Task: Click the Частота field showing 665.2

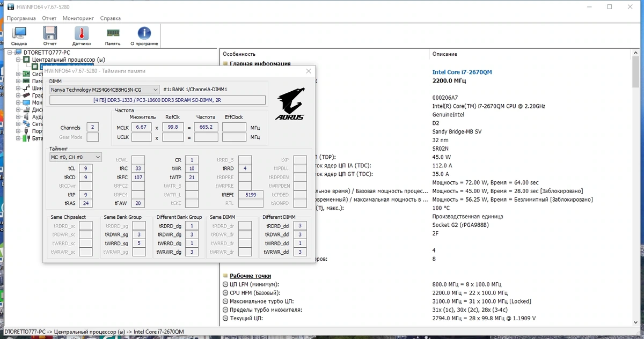Action: pyautogui.click(x=206, y=127)
